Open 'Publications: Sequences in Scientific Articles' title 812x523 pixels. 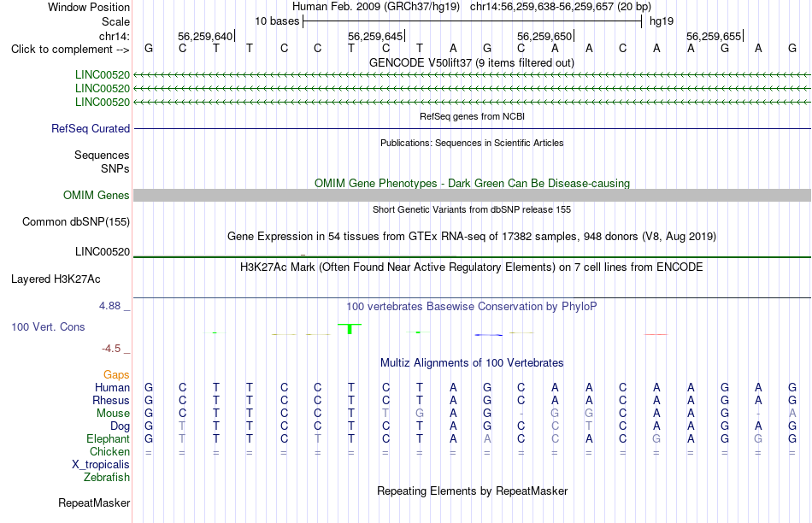coord(472,143)
